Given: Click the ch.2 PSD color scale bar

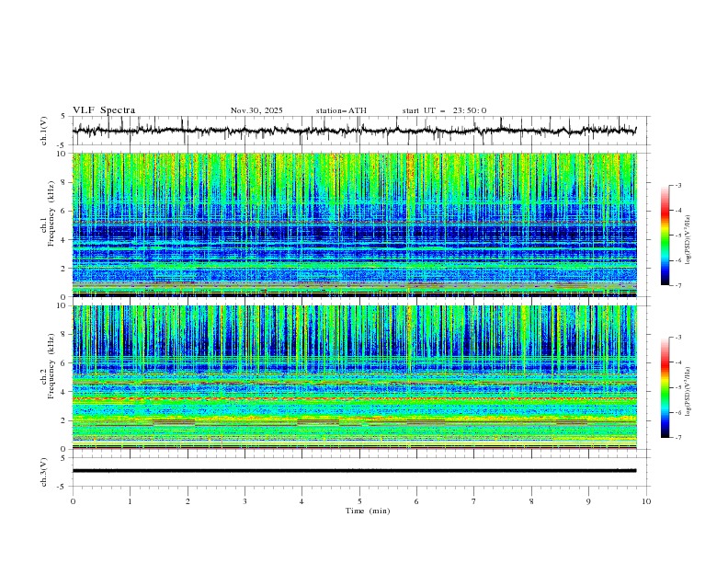Looking at the screenshot, I should tap(665, 387).
